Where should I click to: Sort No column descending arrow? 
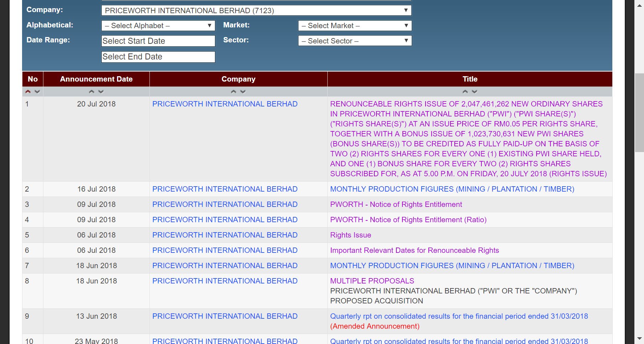coord(37,92)
